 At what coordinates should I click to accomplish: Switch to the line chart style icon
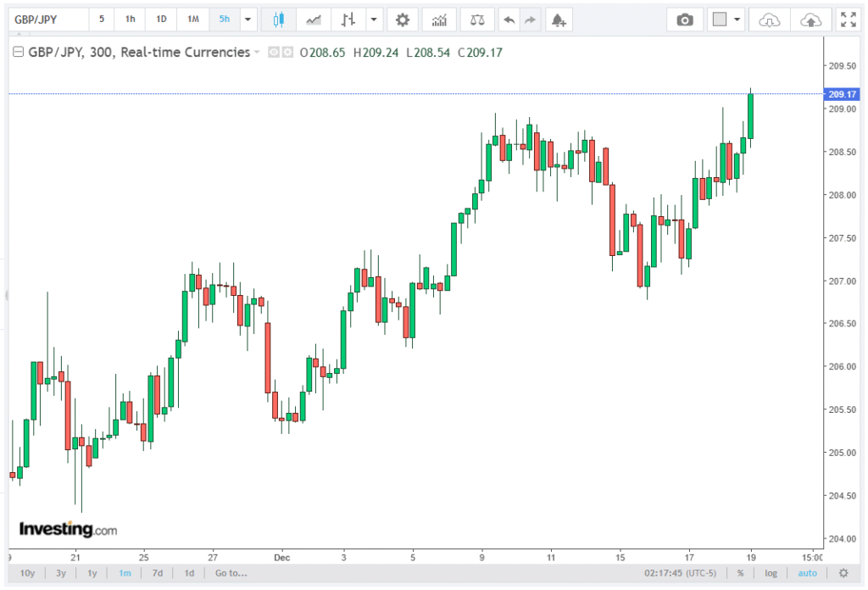pyautogui.click(x=314, y=19)
